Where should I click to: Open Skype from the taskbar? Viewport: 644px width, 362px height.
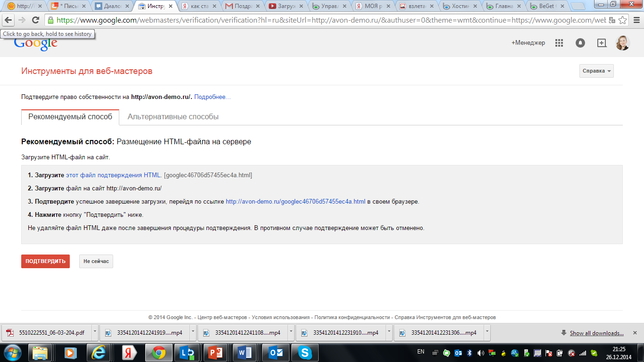pos(305,353)
